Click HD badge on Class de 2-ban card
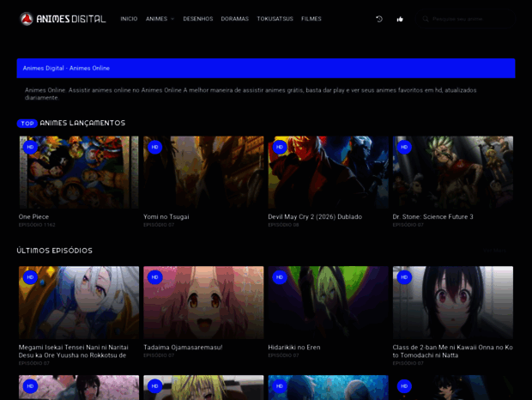The width and height of the screenshot is (532, 400). [404, 277]
